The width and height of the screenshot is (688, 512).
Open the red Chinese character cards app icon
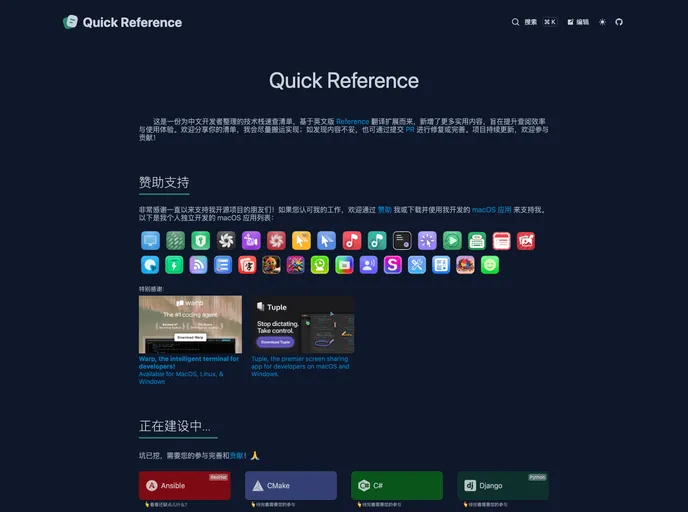pyautogui.click(x=247, y=265)
